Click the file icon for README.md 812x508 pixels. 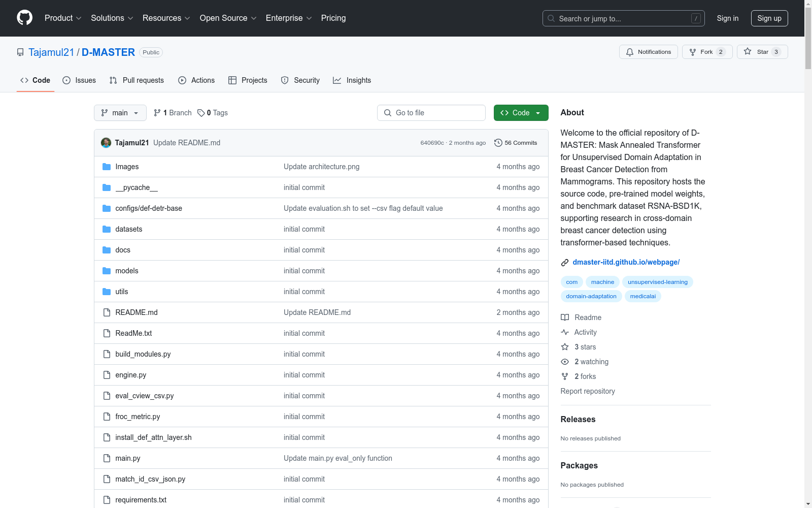(107, 312)
